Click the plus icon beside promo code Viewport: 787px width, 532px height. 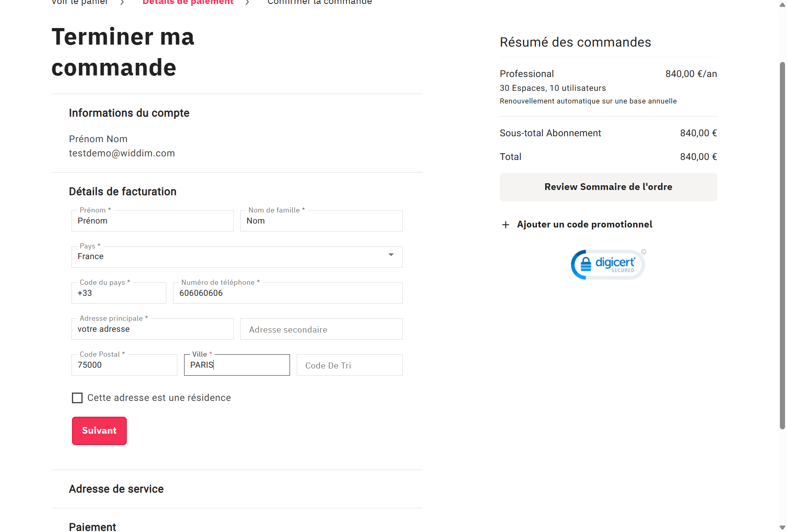click(505, 225)
